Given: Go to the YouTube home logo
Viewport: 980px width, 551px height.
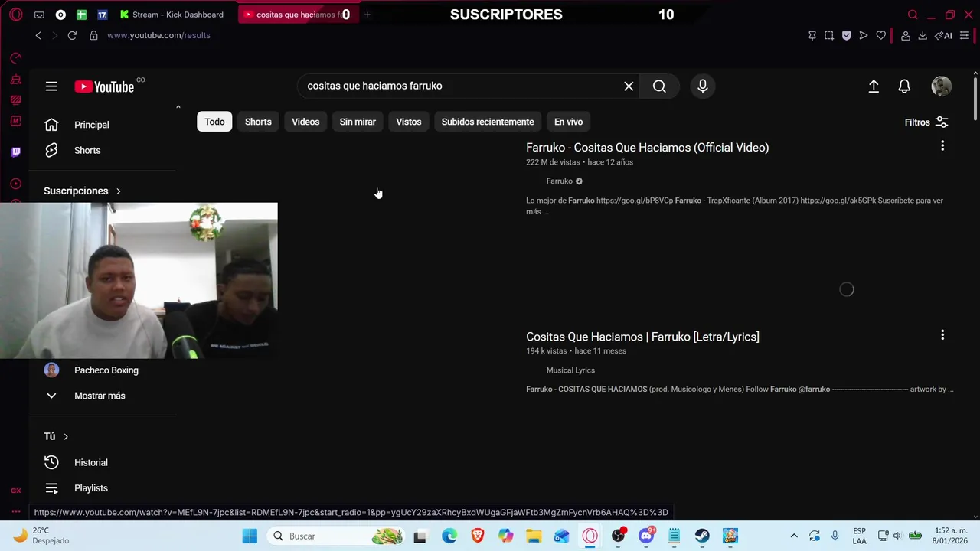Looking at the screenshot, I should pos(105,86).
